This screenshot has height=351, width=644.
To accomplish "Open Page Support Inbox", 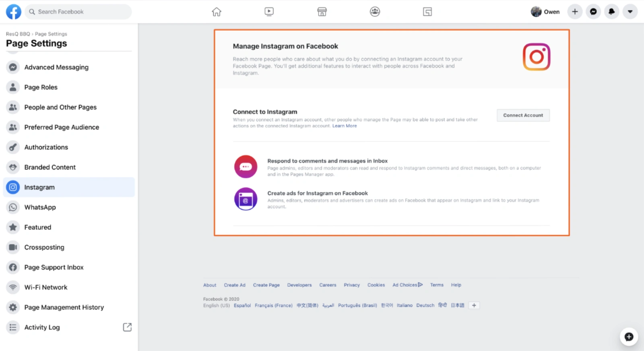I will pyautogui.click(x=69, y=267).
